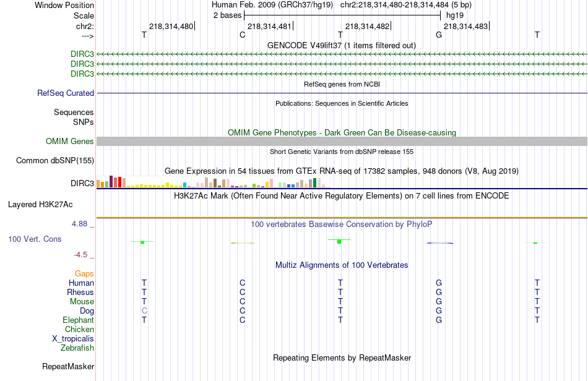The width and height of the screenshot is (588, 381).
Task: Open the RefSeq Curated track label
Action: pyautogui.click(x=65, y=93)
